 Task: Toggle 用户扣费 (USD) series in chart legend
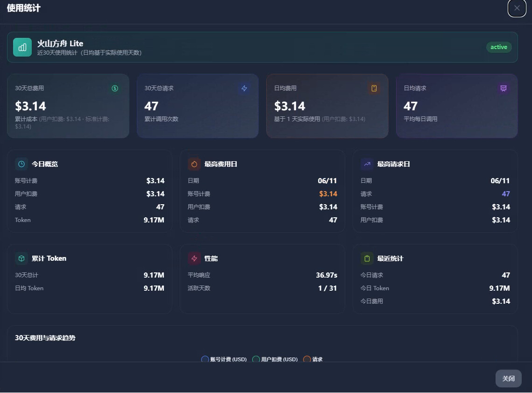(275, 359)
